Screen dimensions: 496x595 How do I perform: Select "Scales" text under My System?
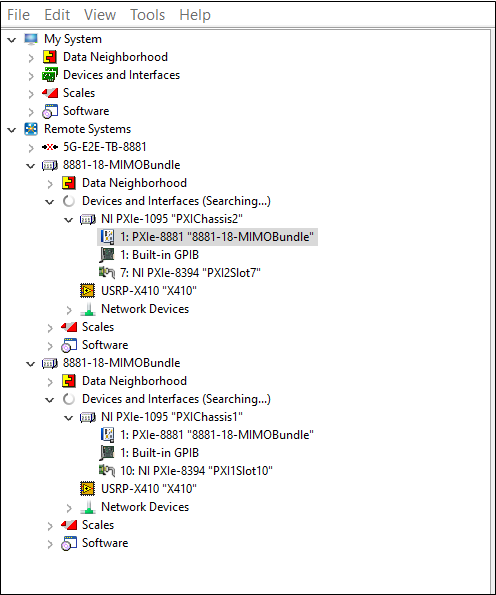[x=79, y=93]
